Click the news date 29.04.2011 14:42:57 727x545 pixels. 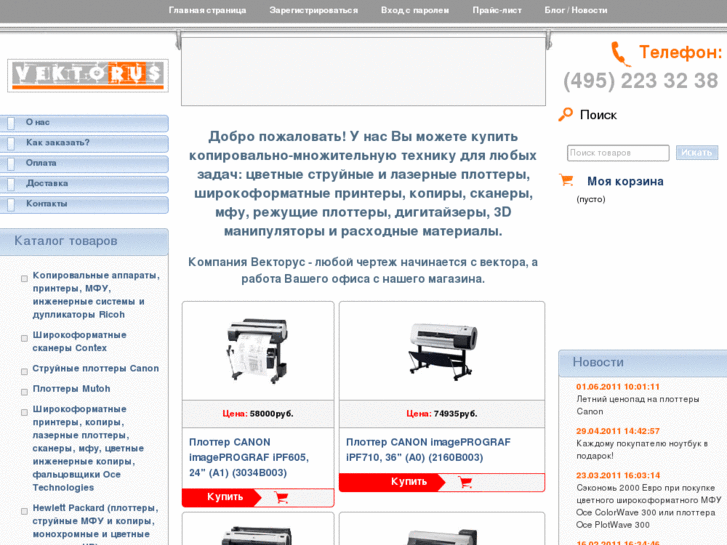coord(618,431)
